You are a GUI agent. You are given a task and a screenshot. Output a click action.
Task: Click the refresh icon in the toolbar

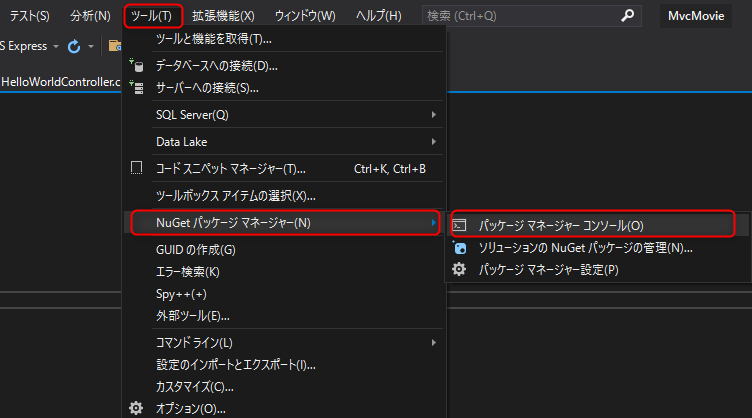74,46
